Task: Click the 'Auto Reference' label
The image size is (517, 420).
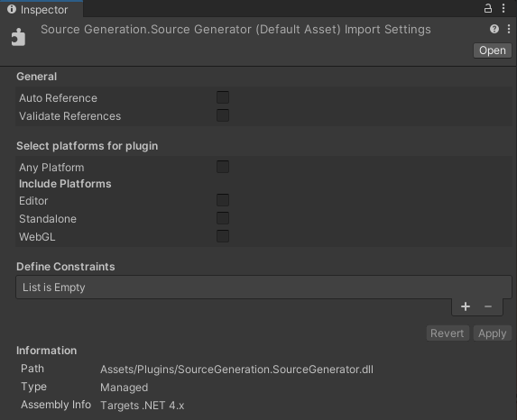Action: click(x=58, y=98)
